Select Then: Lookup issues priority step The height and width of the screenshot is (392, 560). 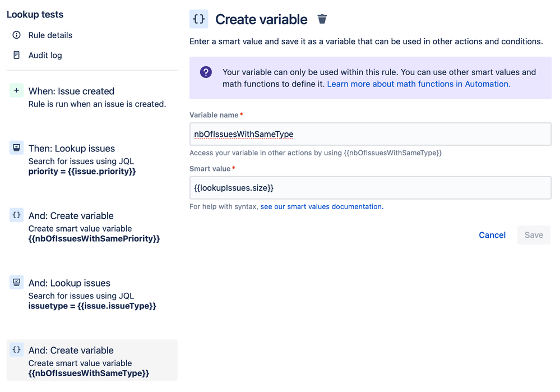(92, 159)
